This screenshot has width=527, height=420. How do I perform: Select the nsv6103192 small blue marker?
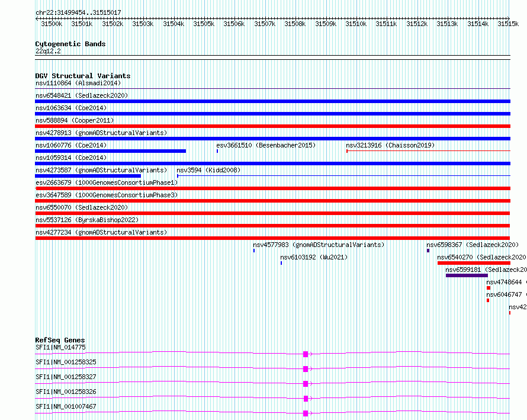[281, 263]
